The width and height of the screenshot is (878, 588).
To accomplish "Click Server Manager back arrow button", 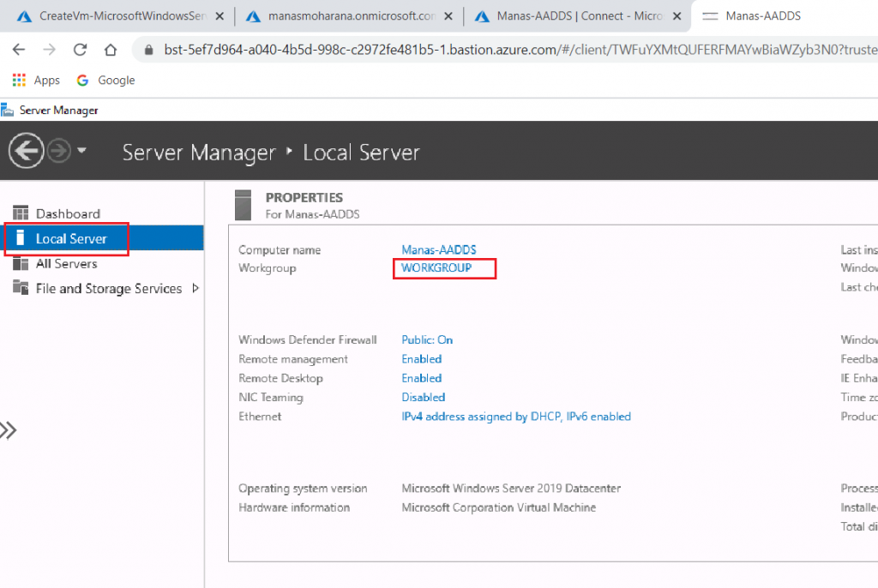I will 27,152.
